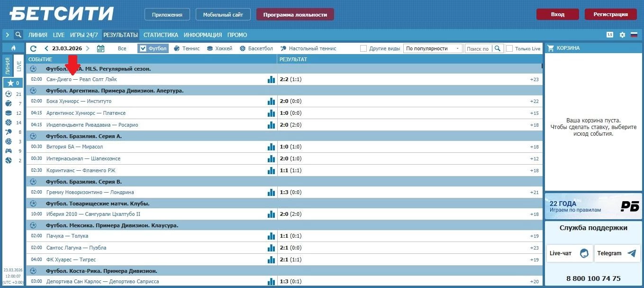This screenshot has width=644, height=288.
Task: Open statistics chart for Коринтианс — Фламенго РЖ
Action: [x=271, y=170]
